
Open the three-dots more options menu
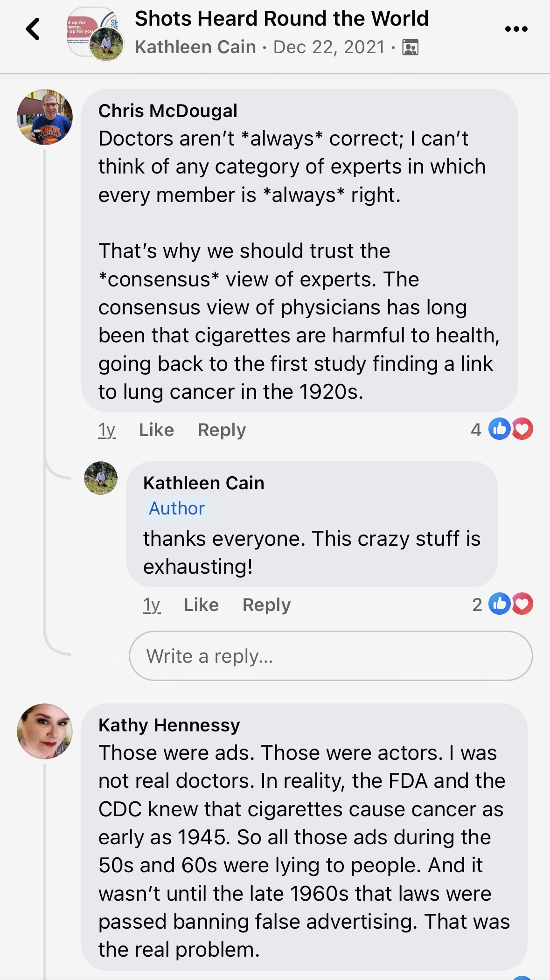516,29
